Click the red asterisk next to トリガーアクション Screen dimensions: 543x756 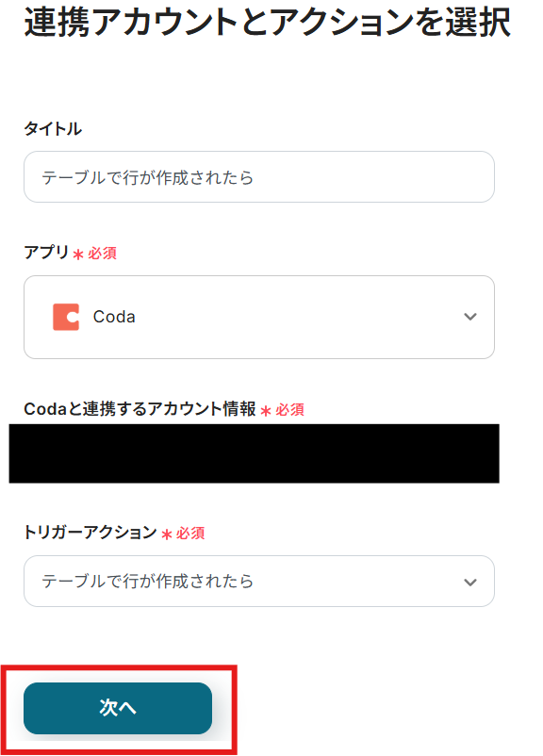(x=166, y=534)
